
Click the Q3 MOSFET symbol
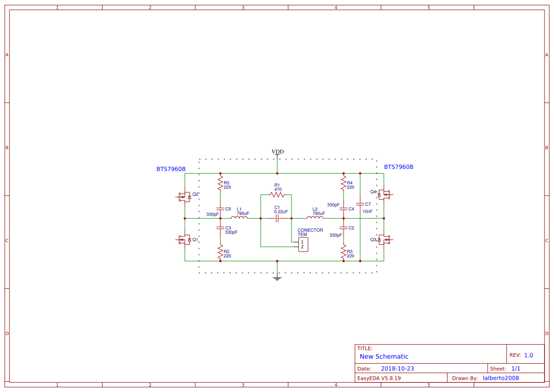(x=384, y=240)
